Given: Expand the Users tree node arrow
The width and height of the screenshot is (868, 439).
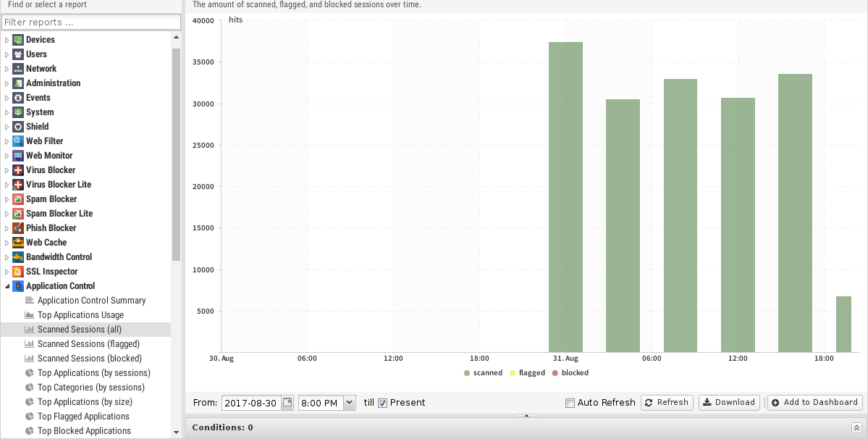Looking at the screenshot, I should pyautogui.click(x=7, y=54).
